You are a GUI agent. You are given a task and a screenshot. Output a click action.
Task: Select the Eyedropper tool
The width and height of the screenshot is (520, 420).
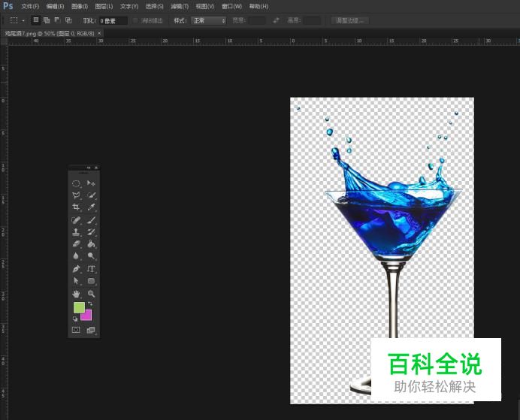tap(91, 207)
